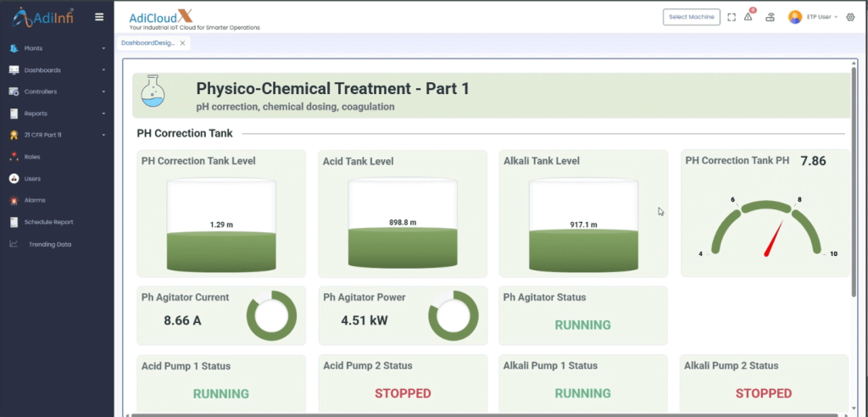Close the DashboardDesign tab
Image resolution: width=868 pixels, height=417 pixels.
(x=183, y=43)
